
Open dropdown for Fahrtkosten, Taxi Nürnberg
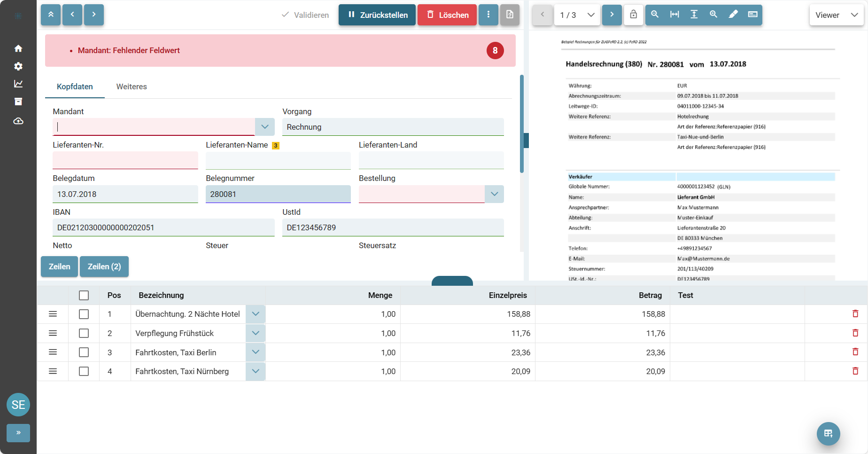tap(256, 371)
